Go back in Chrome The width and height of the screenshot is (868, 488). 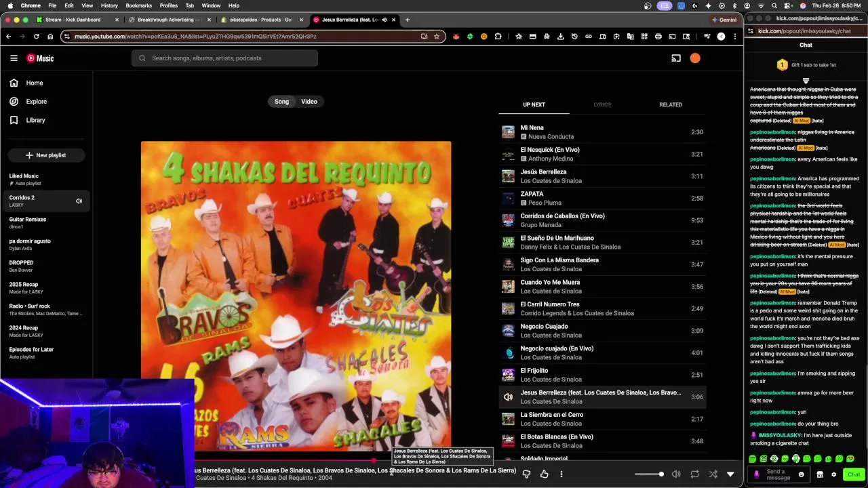tap(8, 37)
